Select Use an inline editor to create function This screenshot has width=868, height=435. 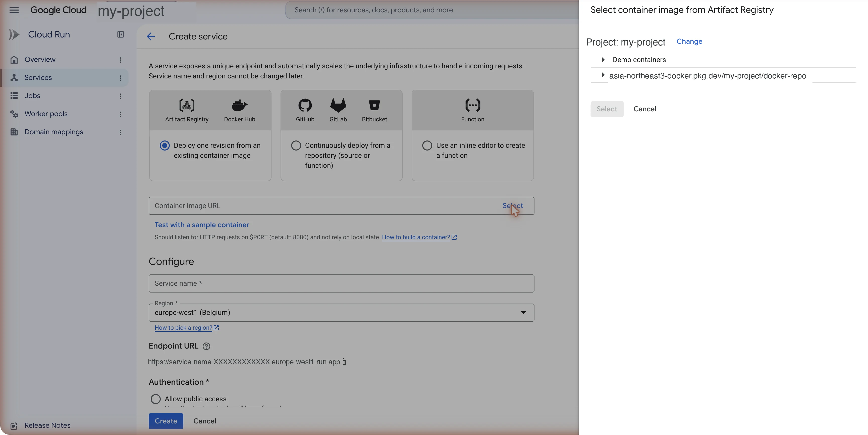pos(427,145)
